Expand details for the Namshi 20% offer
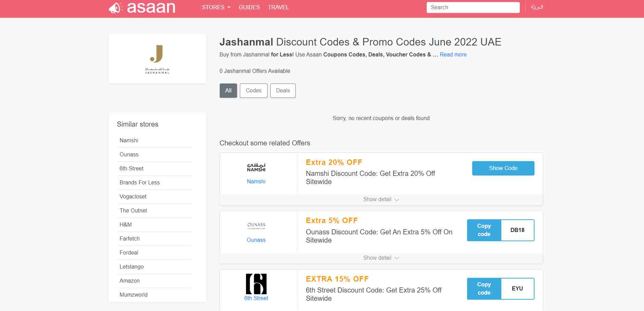Screen dimensions: 644x311 [x=381, y=199]
